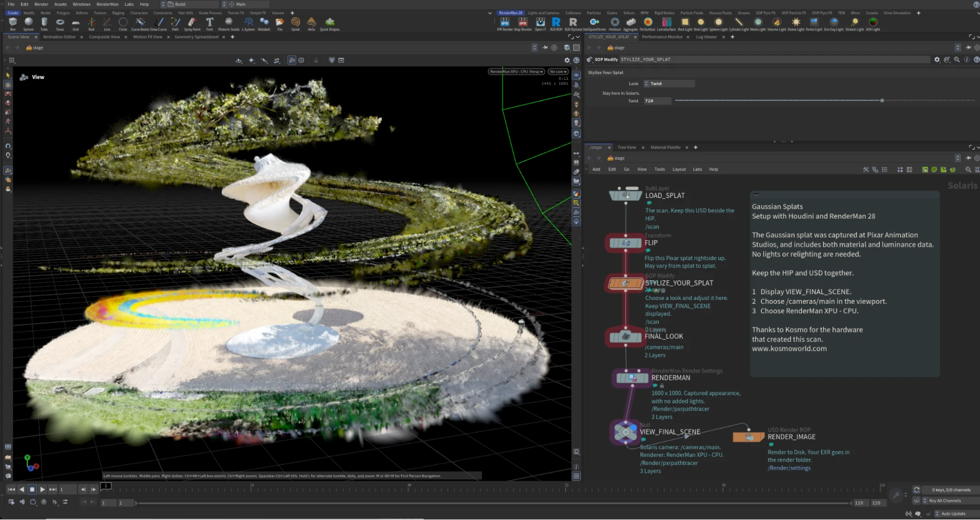This screenshot has height=520, width=980.
Task: Play the timeline forward
Action: point(43,489)
